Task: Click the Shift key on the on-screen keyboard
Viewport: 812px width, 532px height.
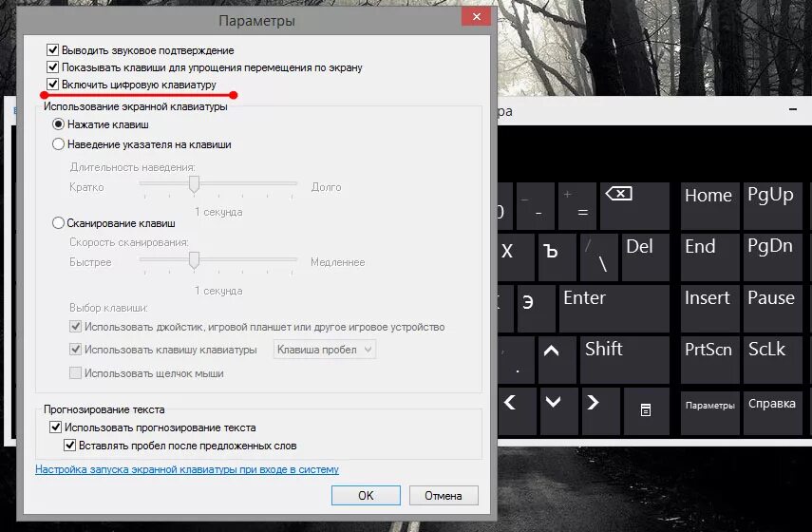Action: click(625, 361)
